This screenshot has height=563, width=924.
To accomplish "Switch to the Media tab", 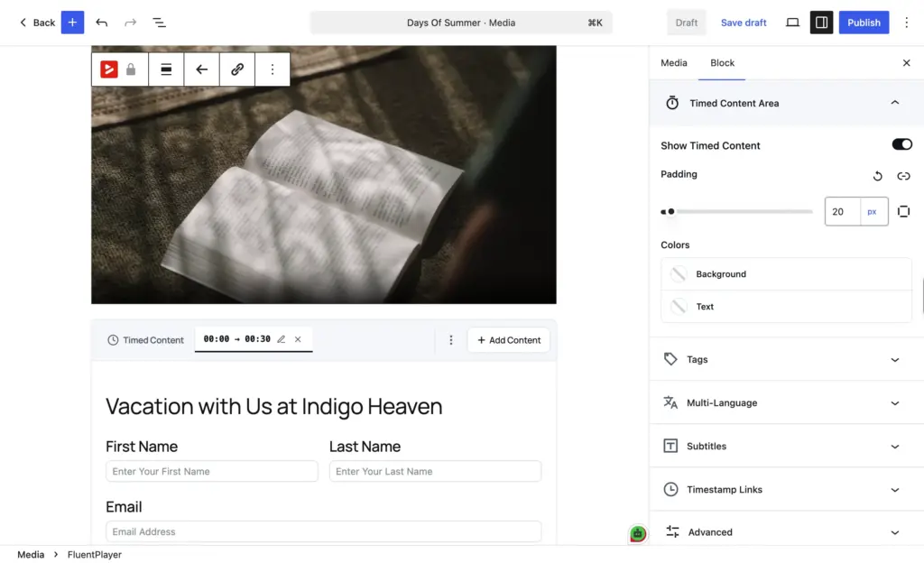I will tap(673, 63).
